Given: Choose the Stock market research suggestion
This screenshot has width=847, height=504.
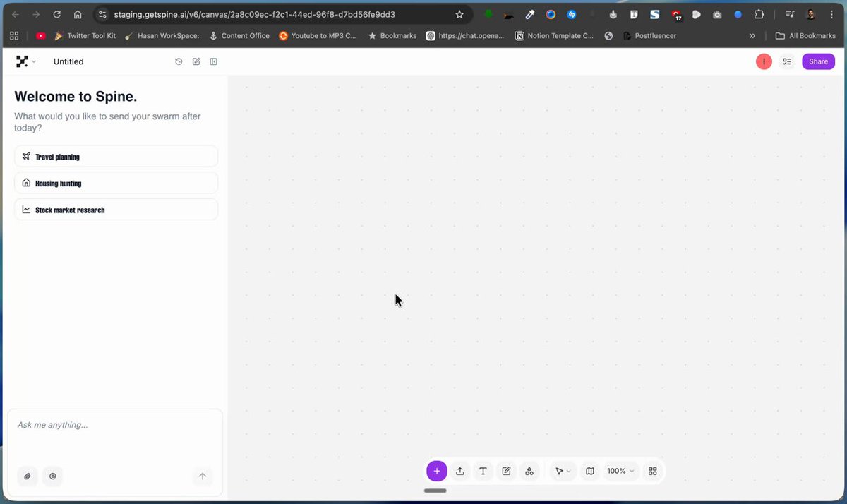Looking at the screenshot, I should [116, 210].
